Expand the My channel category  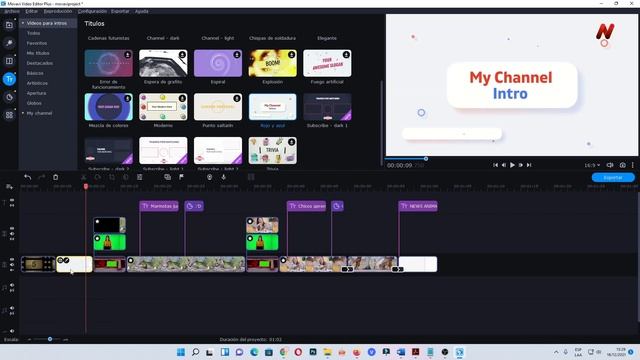pyautogui.click(x=23, y=113)
